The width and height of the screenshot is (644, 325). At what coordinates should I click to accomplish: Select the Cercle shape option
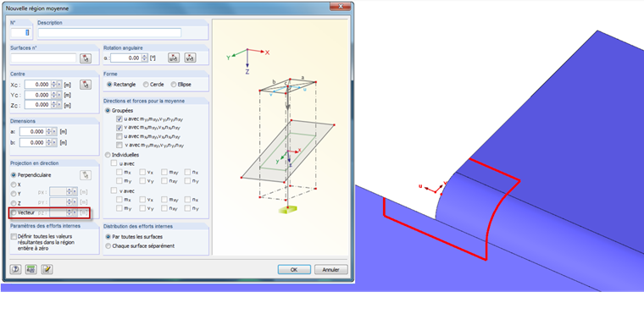pyautogui.click(x=146, y=85)
